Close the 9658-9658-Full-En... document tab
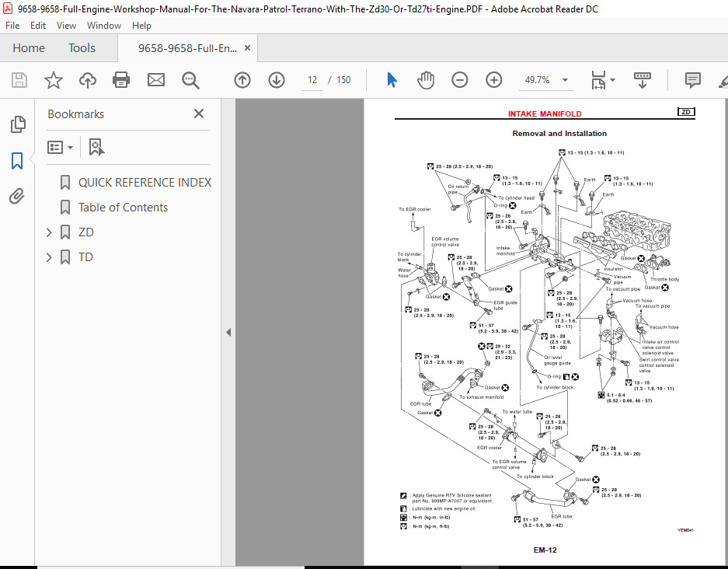 click(x=248, y=48)
